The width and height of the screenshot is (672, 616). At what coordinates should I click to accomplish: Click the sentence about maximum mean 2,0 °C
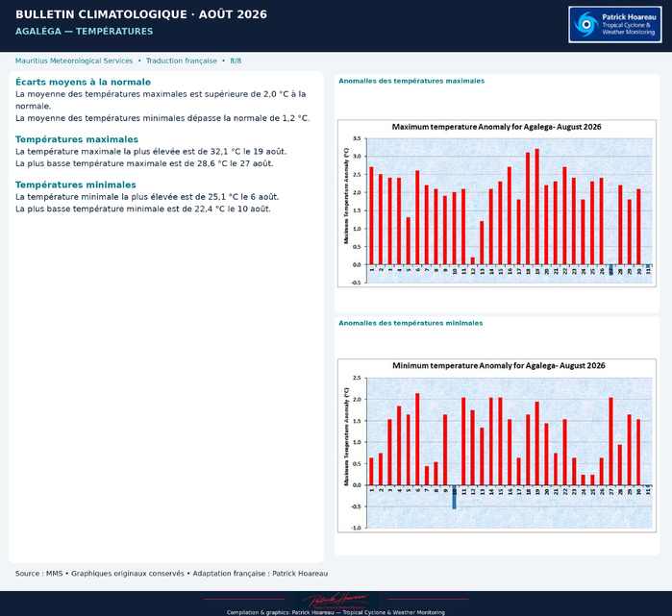(161, 100)
